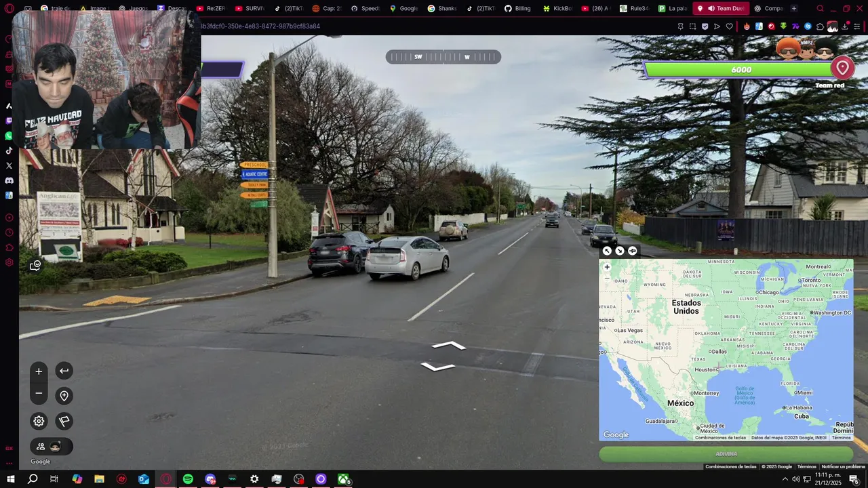Viewport: 868px width, 488px height.
Task: Shrink the guess map with down-right arrow
Action: (x=620, y=251)
